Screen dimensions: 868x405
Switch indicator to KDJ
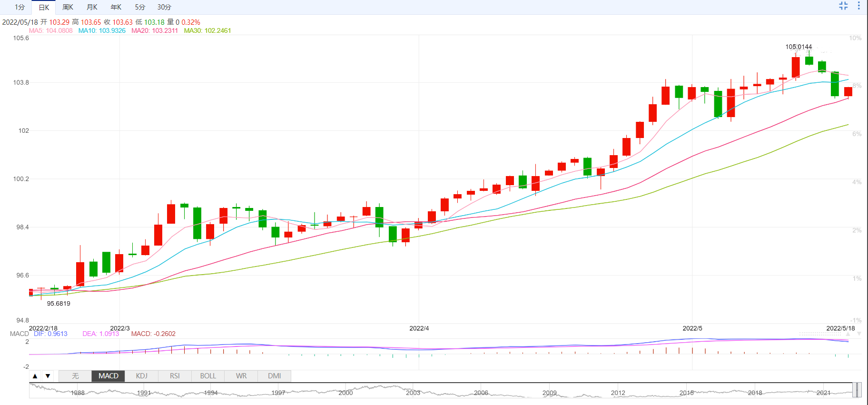141,376
